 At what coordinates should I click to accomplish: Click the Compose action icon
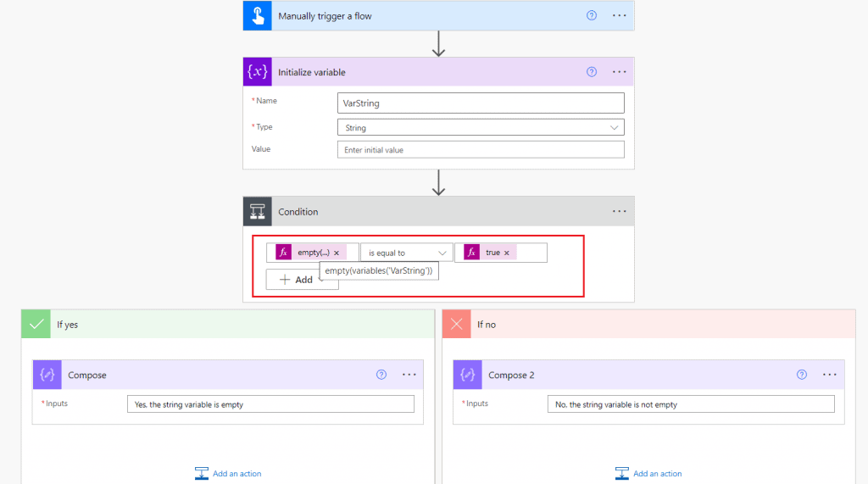47,375
